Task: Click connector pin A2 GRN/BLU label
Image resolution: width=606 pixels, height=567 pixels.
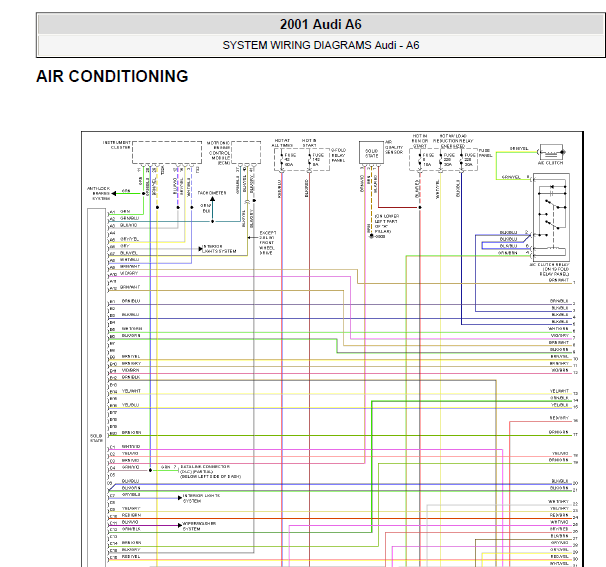Action: click(129, 218)
